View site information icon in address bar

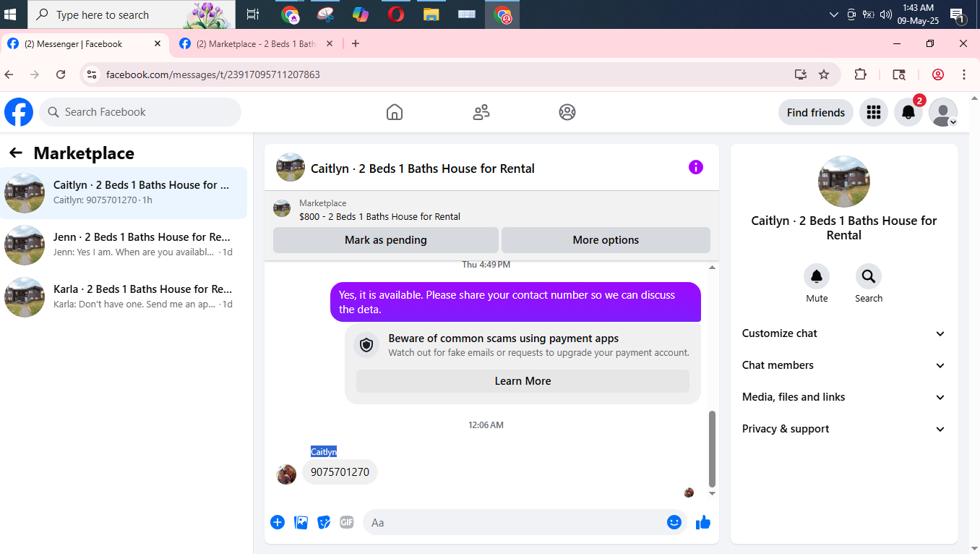pos(91,74)
